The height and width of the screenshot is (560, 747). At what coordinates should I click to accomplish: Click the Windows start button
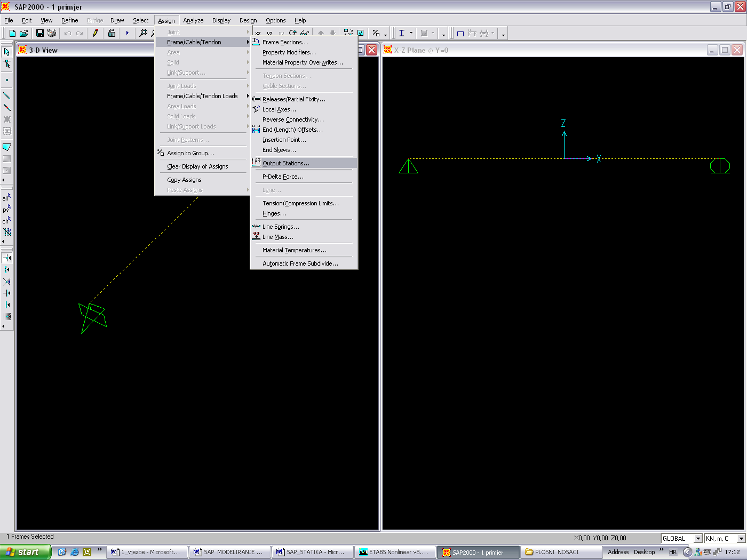(25, 552)
